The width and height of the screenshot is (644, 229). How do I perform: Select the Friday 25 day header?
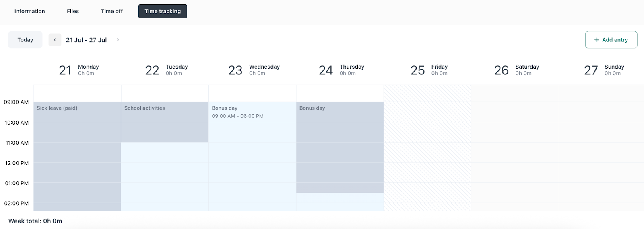(429, 70)
